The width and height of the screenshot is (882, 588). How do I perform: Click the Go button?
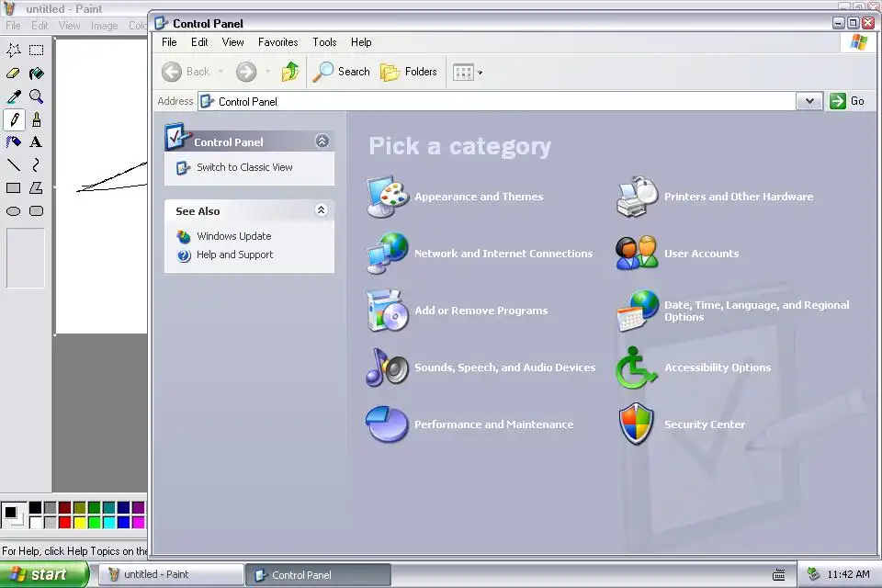[x=848, y=101]
